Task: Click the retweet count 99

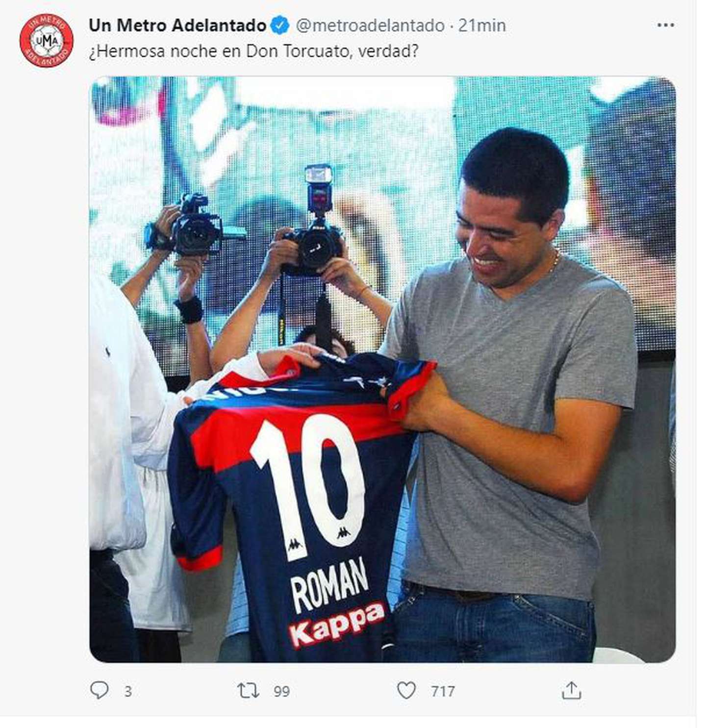Action: pos(282,691)
